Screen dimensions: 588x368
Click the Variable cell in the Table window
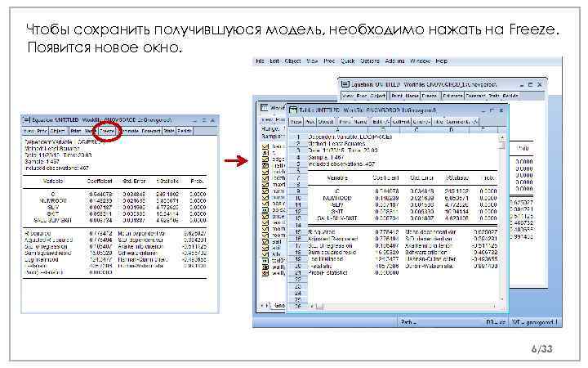(337, 177)
